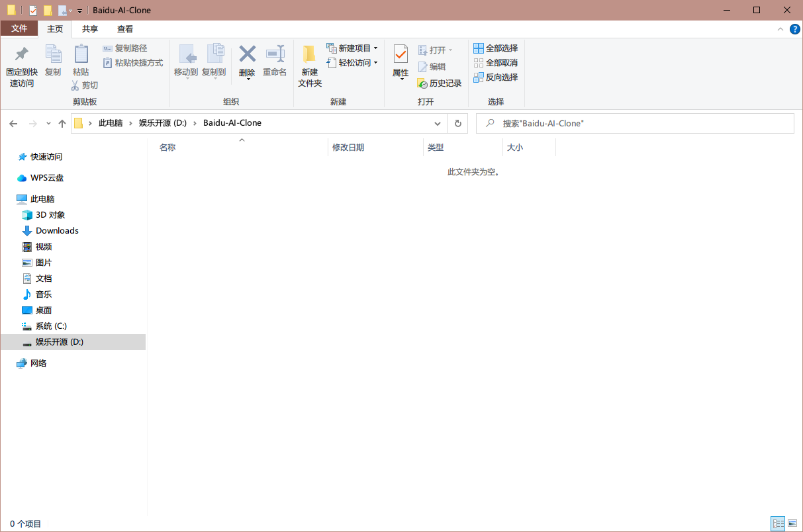Click the search Baidu-AI-Clone field

635,124
